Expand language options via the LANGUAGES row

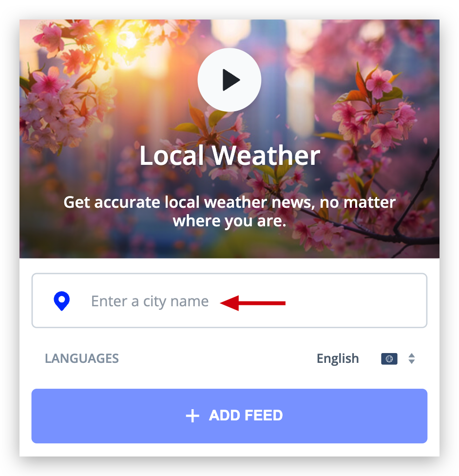[229, 358]
